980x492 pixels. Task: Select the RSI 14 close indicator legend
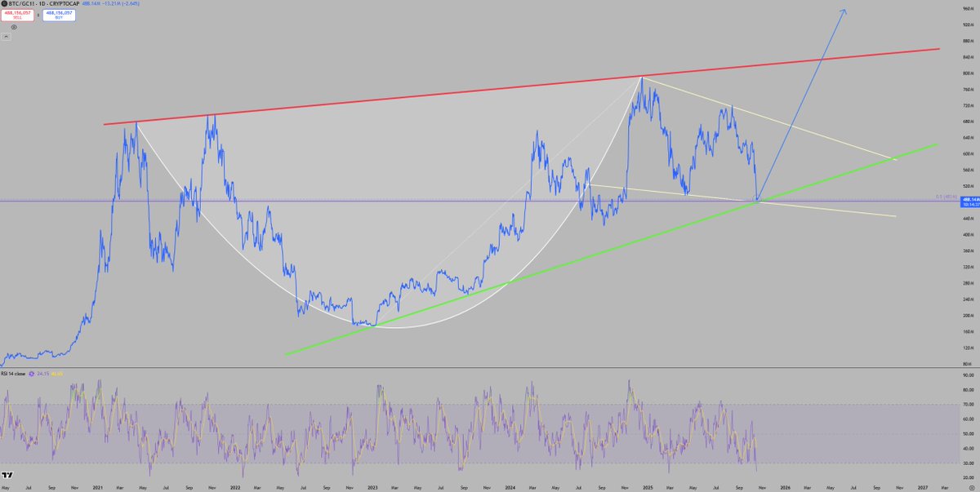(15, 374)
